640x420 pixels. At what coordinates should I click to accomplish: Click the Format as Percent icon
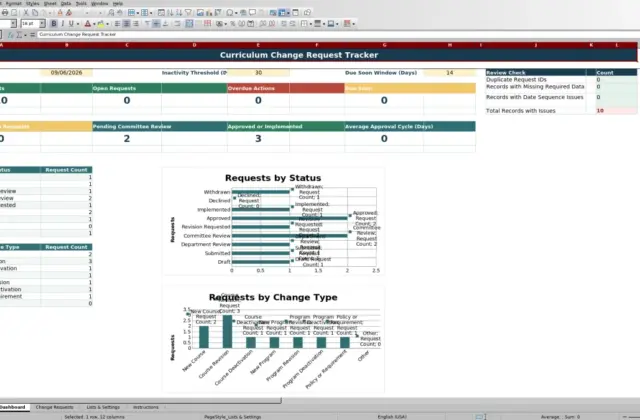tap(233, 24)
